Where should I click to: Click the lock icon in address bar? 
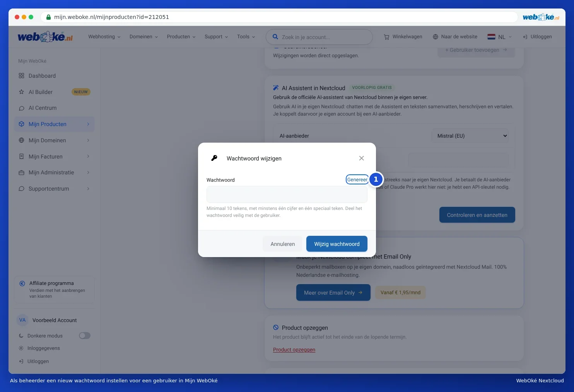(x=48, y=17)
